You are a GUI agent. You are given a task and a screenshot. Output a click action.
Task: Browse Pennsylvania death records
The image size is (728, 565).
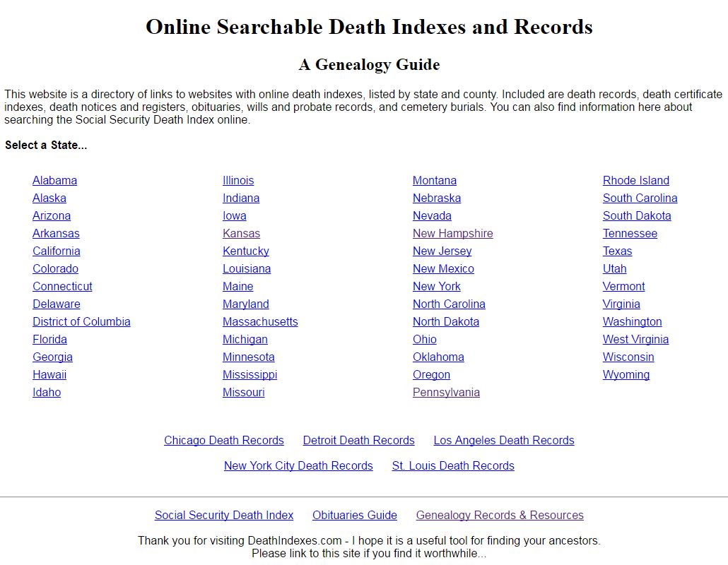[x=446, y=392]
